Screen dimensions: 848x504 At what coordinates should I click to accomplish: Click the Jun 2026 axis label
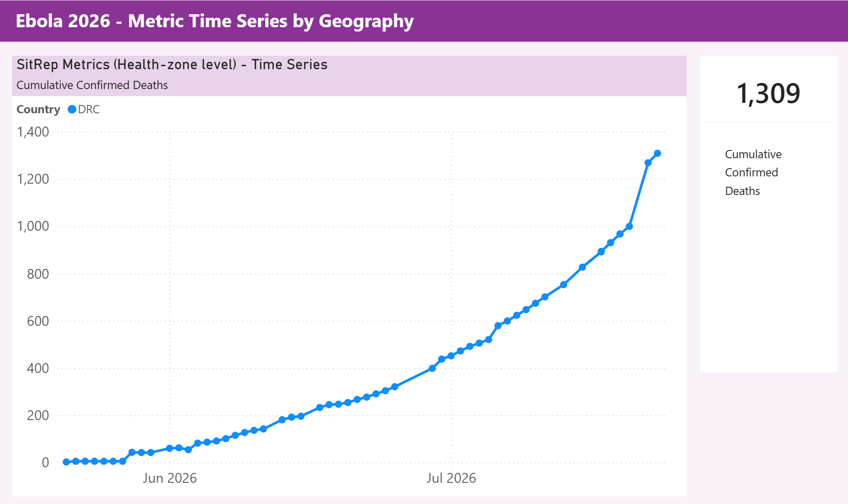pos(170,478)
